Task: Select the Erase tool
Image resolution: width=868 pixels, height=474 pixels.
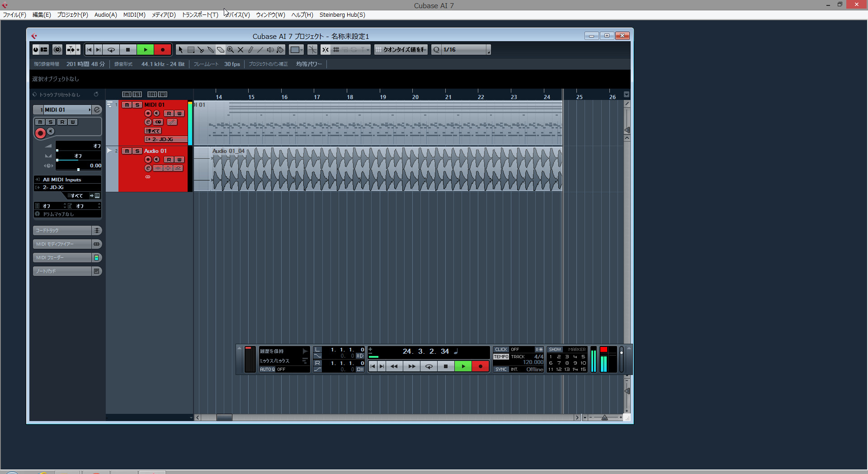Action: click(x=221, y=50)
